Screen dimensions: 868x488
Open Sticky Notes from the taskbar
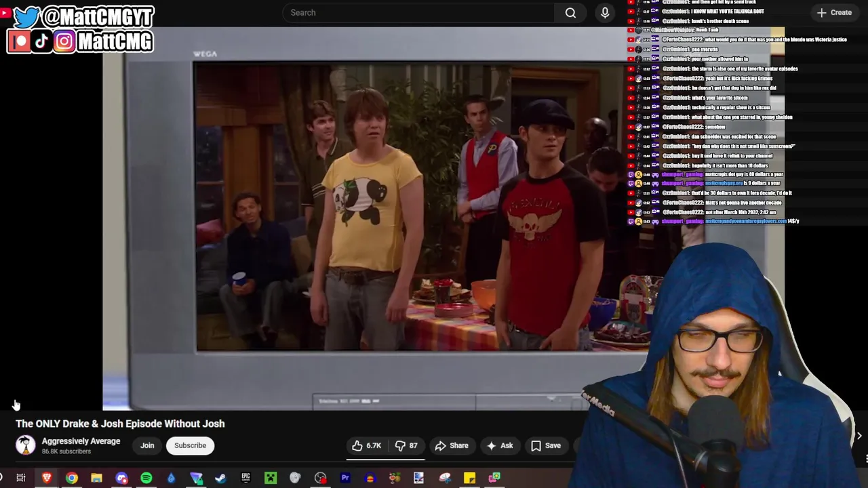coord(469,478)
